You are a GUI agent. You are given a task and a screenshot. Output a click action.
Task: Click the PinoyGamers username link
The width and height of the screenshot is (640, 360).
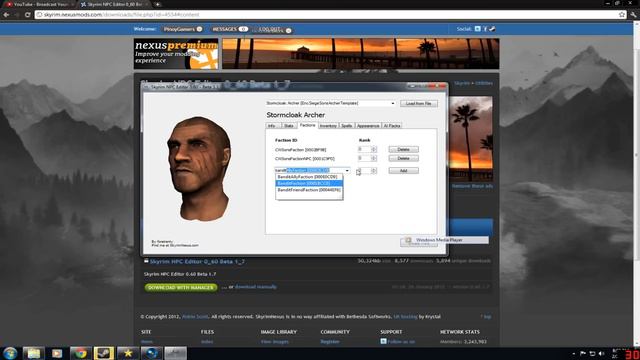tap(180, 29)
